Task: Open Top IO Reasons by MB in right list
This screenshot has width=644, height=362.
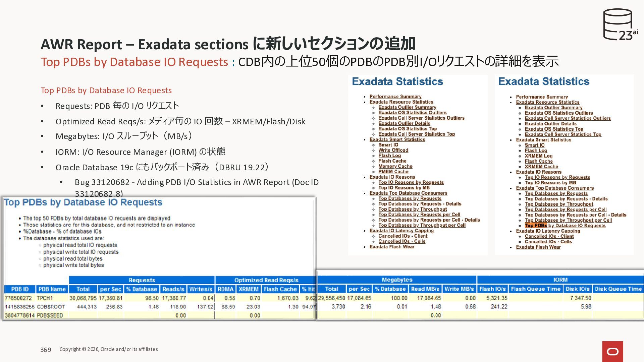Action: pyautogui.click(x=550, y=183)
